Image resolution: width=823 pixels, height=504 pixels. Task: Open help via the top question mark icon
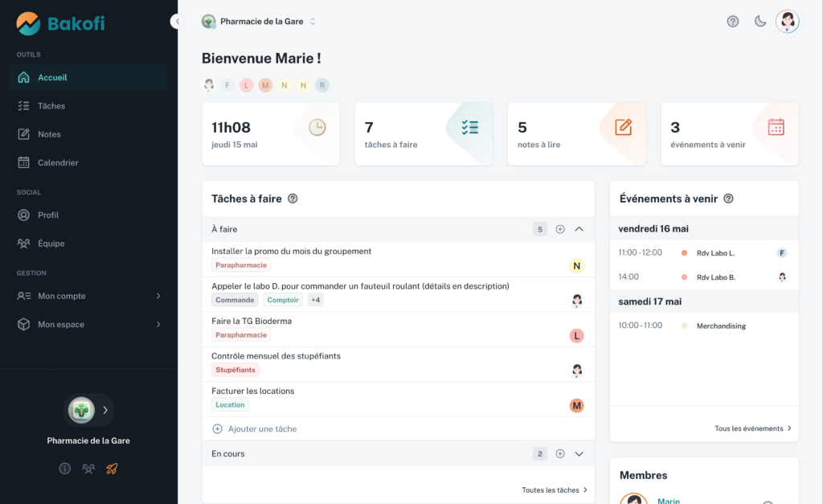[x=732, y=22]
